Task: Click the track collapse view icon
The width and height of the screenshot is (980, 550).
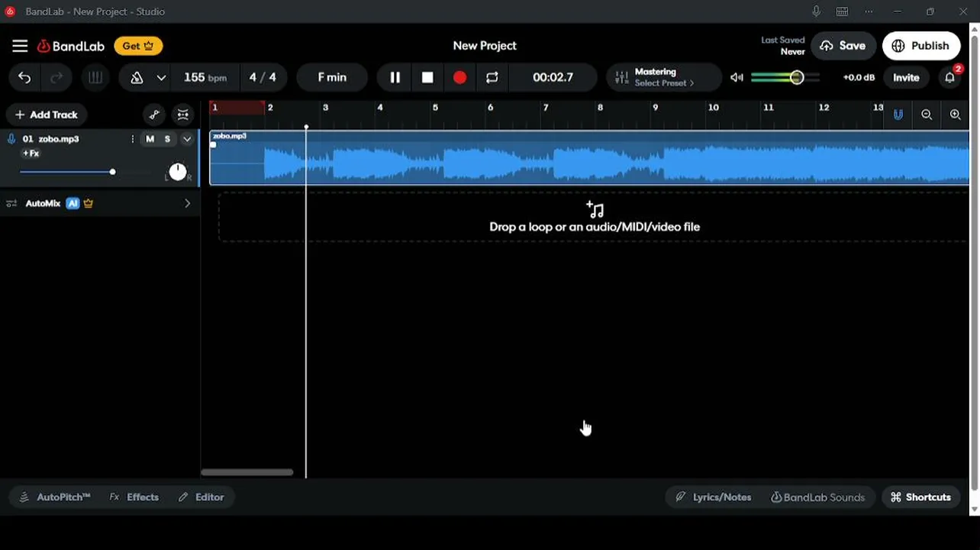Action: point(182,115)
